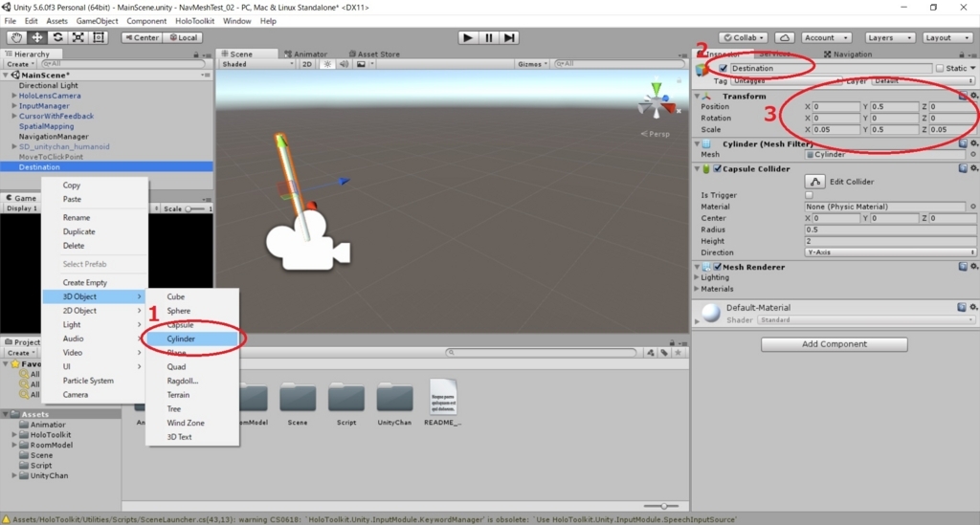Open the Layout dropdown

(947, 37)
